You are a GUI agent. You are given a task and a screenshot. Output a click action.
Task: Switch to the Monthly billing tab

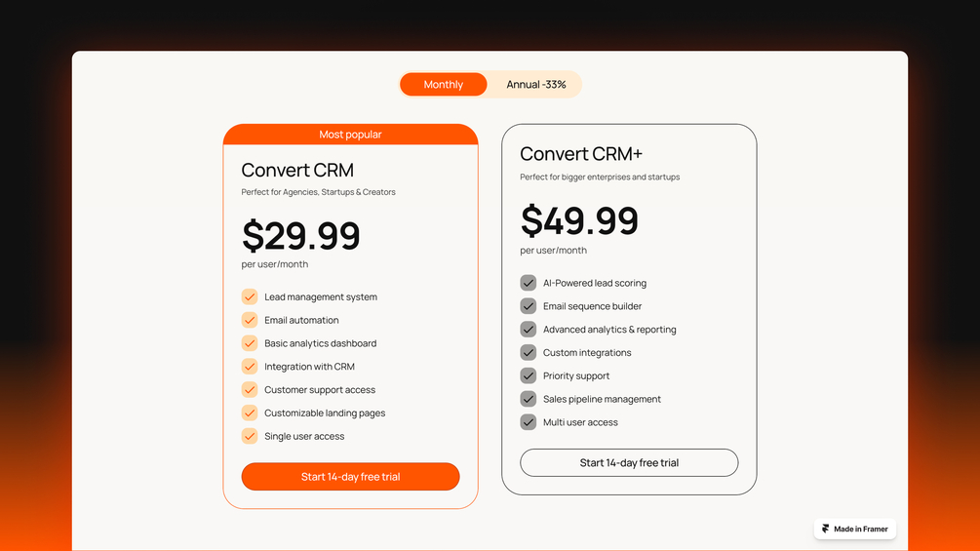point(444,85)
